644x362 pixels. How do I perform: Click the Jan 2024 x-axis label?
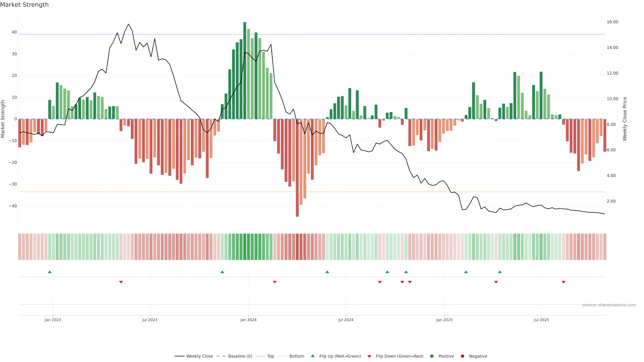pos(248,320)
